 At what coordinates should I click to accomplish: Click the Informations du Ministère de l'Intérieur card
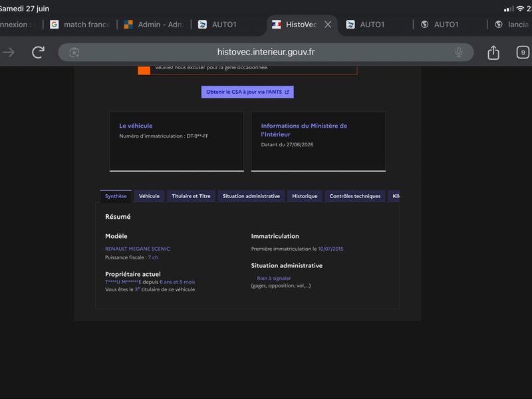[x=319, y=142]
